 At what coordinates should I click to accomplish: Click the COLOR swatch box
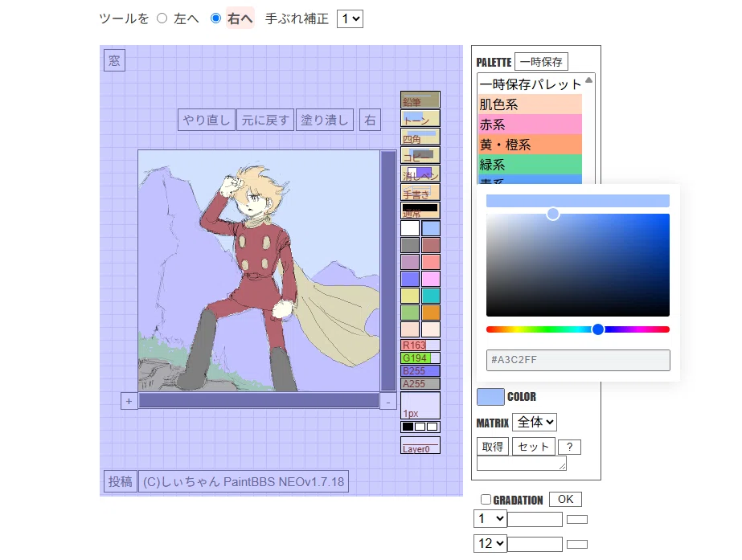coord(490,397)
